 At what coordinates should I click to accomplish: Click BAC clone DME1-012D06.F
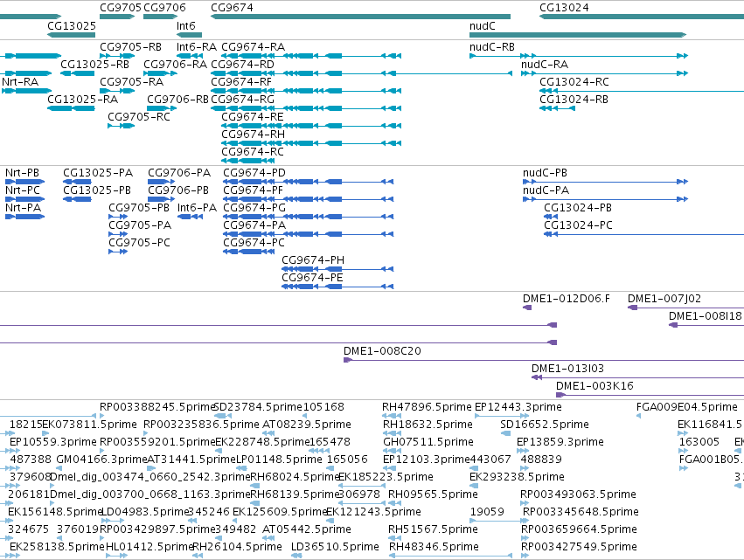pos(567,299)
